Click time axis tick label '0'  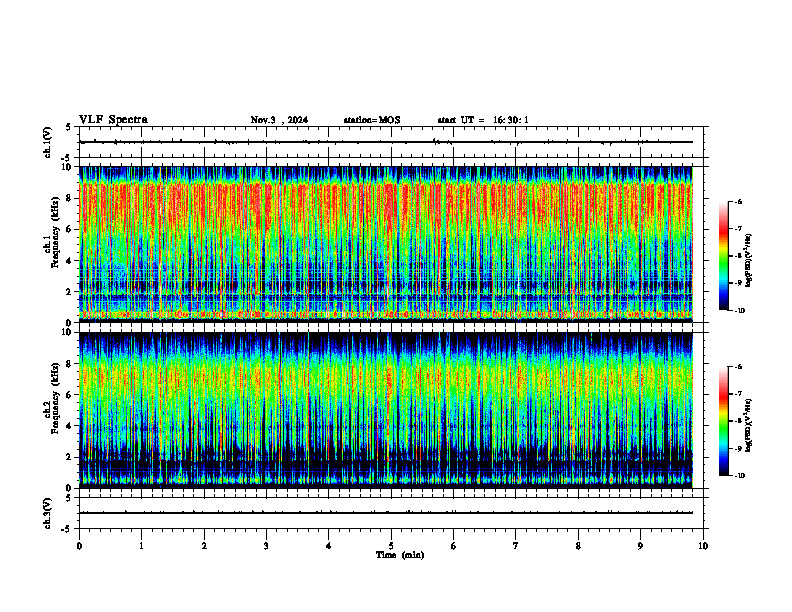(x=79, y=546)
